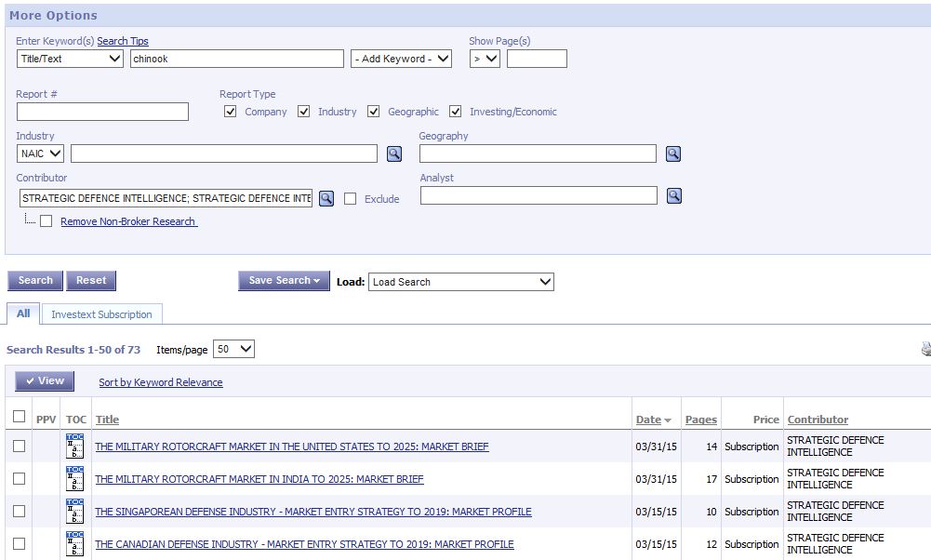Viewport: 931px width, 560px height.
Task: Open TOC icon for United States rotorcraft report
Action: [74, 447]
